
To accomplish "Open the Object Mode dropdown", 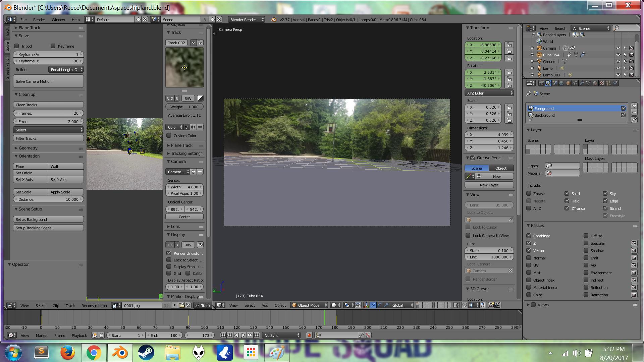I will (309, 305).
